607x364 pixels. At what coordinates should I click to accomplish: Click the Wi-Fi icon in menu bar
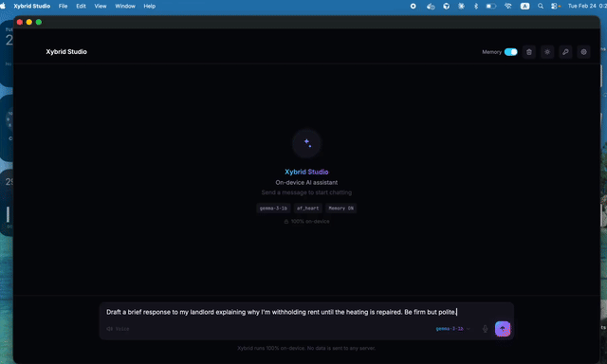(x=508, y=7)
